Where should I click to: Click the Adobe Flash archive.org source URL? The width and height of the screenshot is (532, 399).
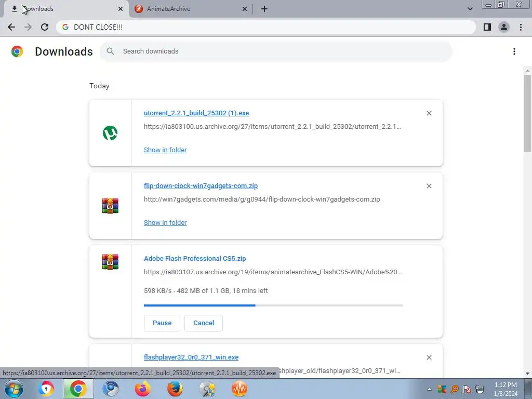(272, 272)
